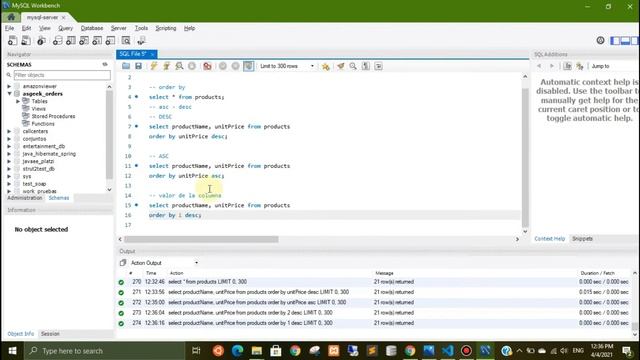This screenshot has width=640, height=360.
Task: Click the Filter objects search field
Action: point(62,75)
